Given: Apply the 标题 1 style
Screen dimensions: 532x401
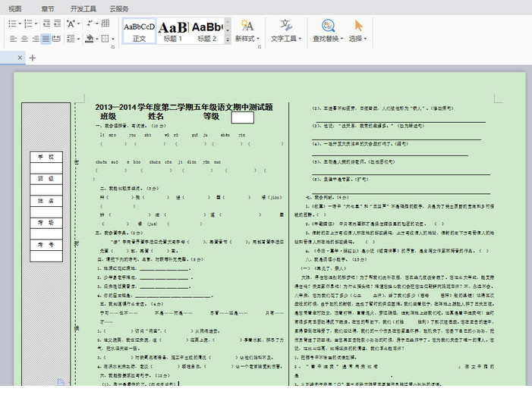Looking at the screenshot, I should [x=173, y=31].
